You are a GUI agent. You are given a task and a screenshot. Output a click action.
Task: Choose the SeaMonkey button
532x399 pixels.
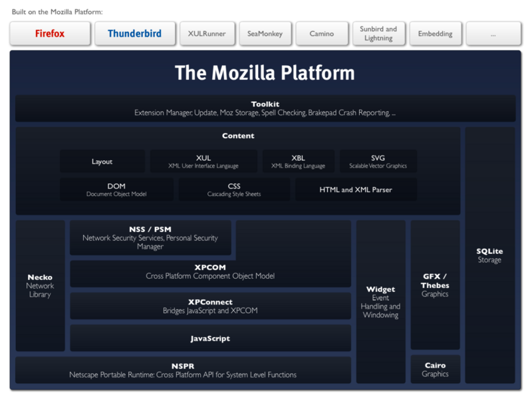coord(264,33)
